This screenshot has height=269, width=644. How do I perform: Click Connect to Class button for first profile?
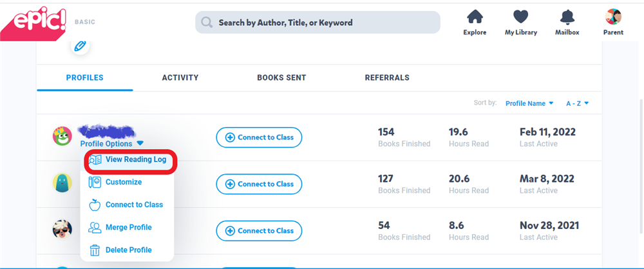pos(259,137)
